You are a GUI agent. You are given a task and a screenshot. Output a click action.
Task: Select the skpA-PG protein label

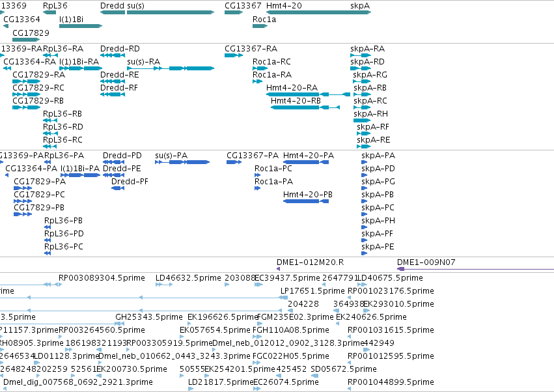[x=378, y=182]
